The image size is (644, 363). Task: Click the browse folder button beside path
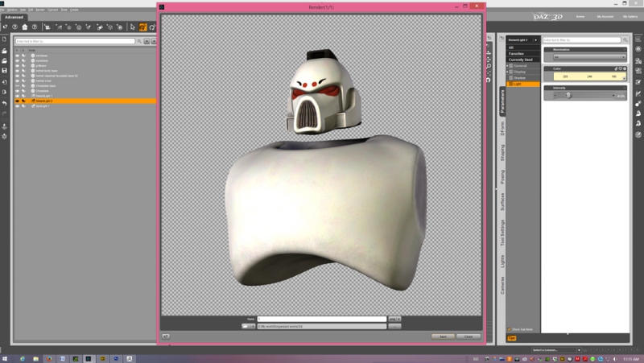[394, 327]
